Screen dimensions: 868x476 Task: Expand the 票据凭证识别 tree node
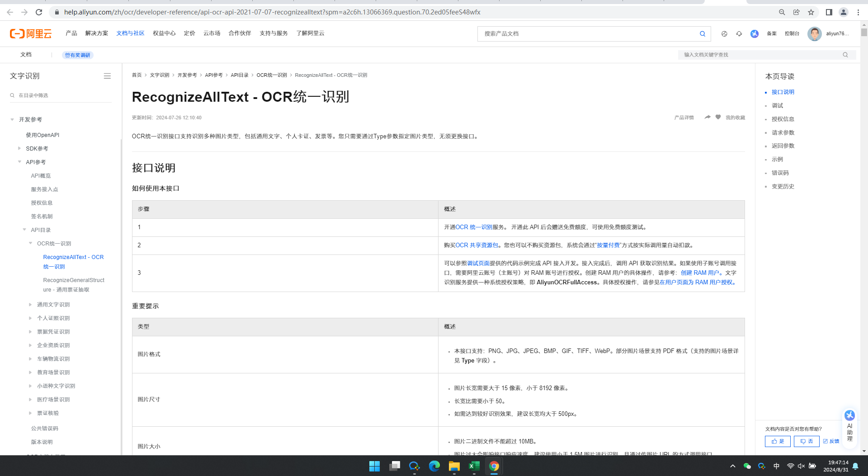(x=31, y=332)
